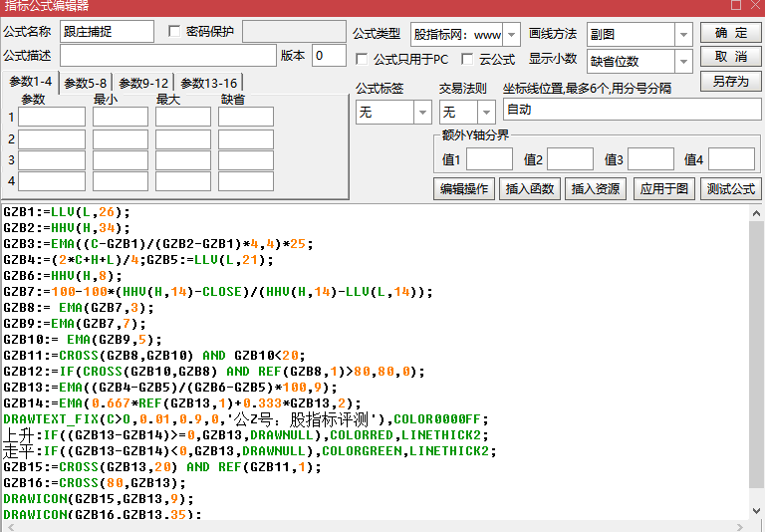Image resolution: width=765 pixels, height=532 pixels.
Task: Click row 4 参数 name field
Action: [x=52, y=181]
